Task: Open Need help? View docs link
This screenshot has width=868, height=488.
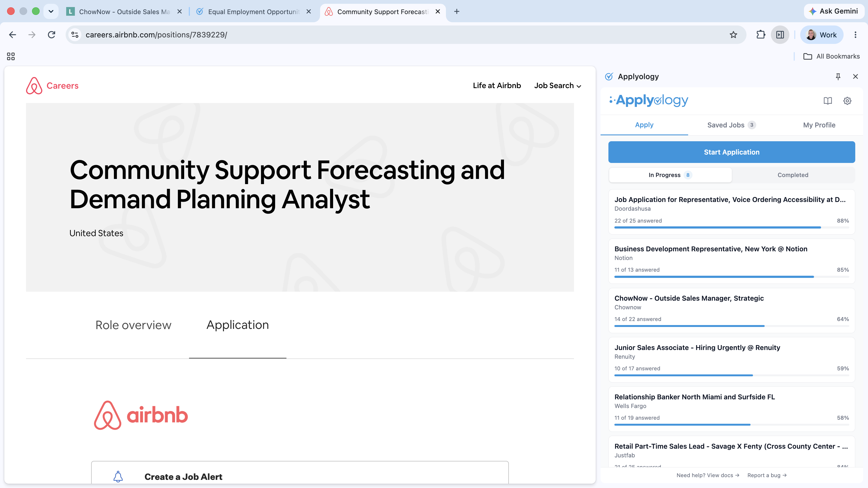Action: point(708,475)
